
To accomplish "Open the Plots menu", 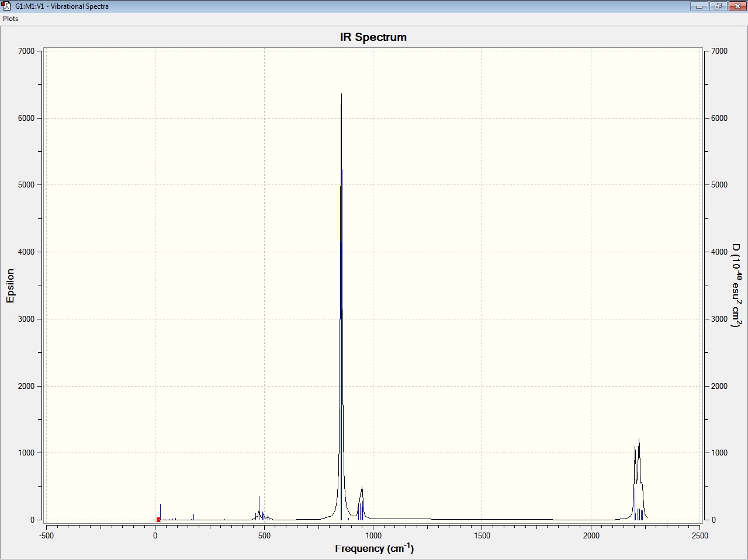I will tap(11, 19).
